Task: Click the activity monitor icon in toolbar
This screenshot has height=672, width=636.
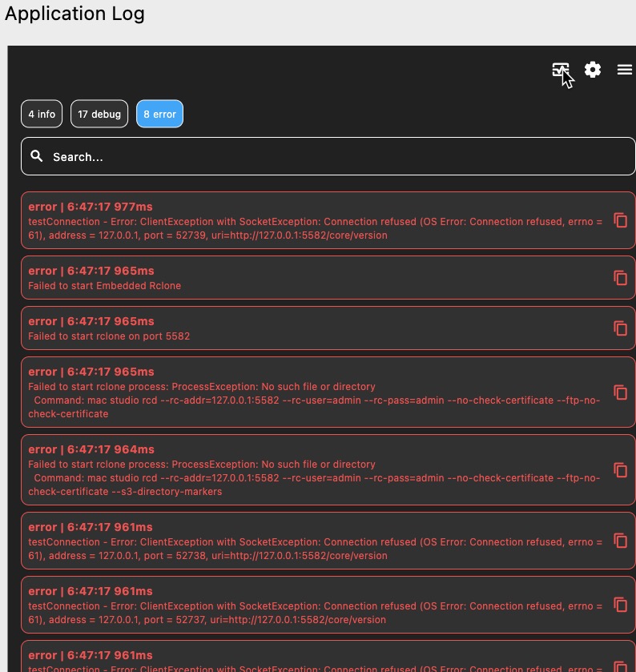Action: [x=561, y=70]
